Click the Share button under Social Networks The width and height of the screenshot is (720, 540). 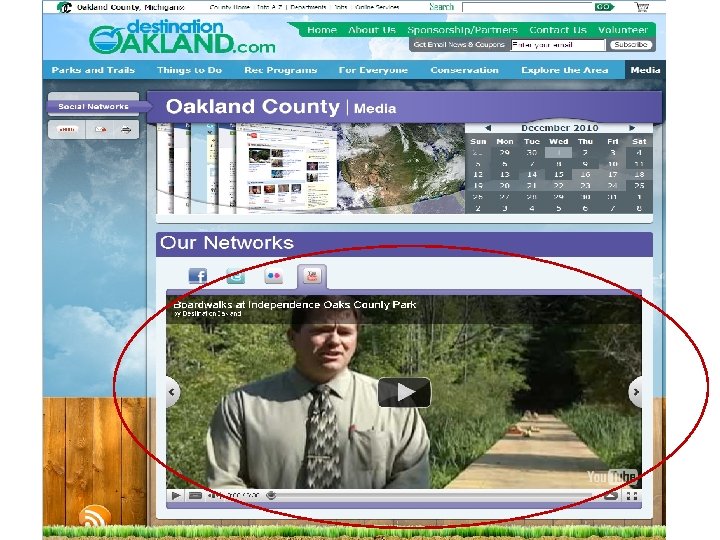coord(67,130)
